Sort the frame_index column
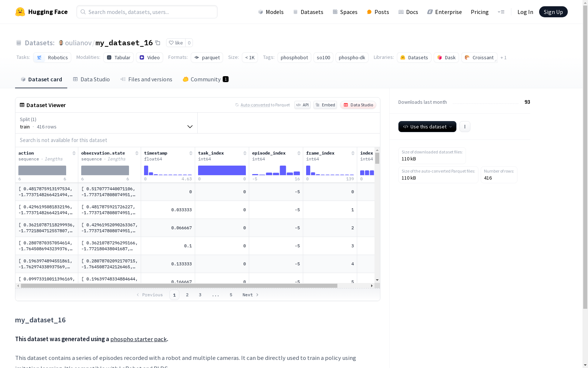 pyautogui.click(x=353, y=153)
